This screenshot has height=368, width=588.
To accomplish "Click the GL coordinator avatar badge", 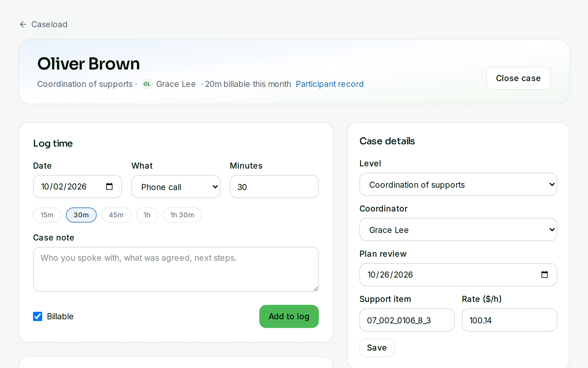I will pyautogui.click(x=147, y=84).
